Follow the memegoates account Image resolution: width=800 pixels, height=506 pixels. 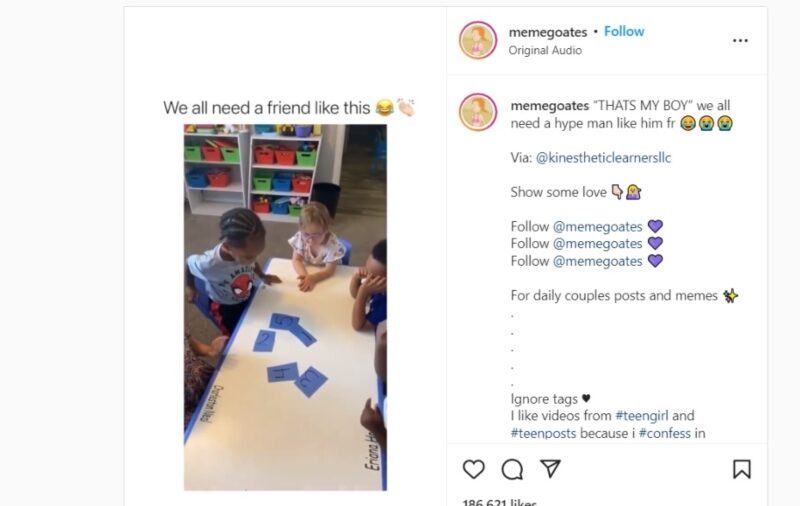[624, 31]
